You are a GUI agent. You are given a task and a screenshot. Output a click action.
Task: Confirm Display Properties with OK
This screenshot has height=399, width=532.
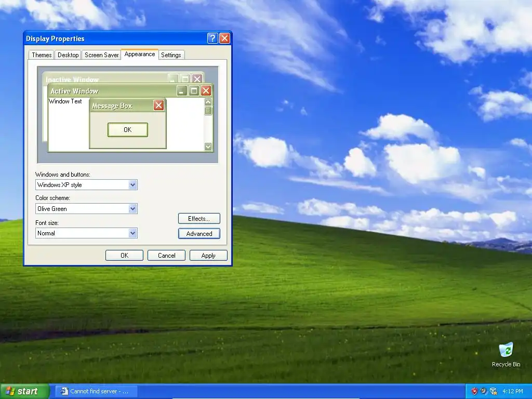[x=124, y=256]
